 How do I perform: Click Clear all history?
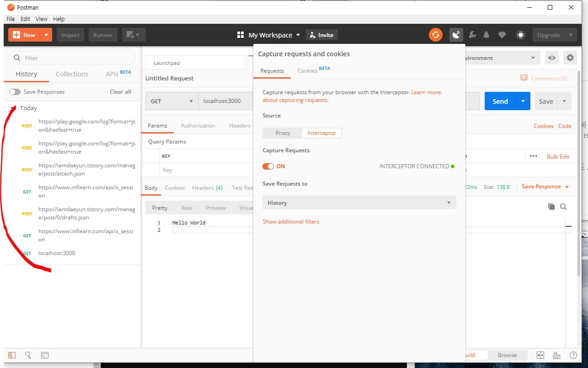[120, 92]
